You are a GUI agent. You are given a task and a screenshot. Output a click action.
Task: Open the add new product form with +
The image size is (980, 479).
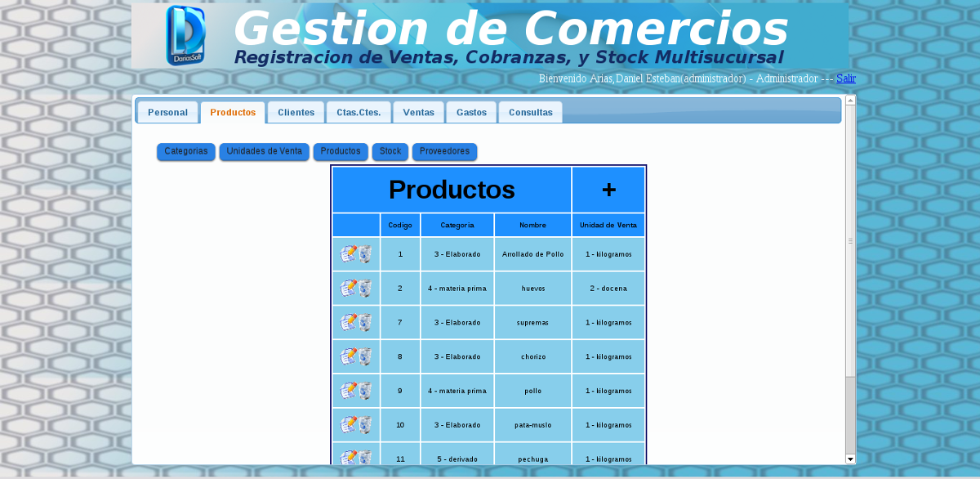point(608,190)
